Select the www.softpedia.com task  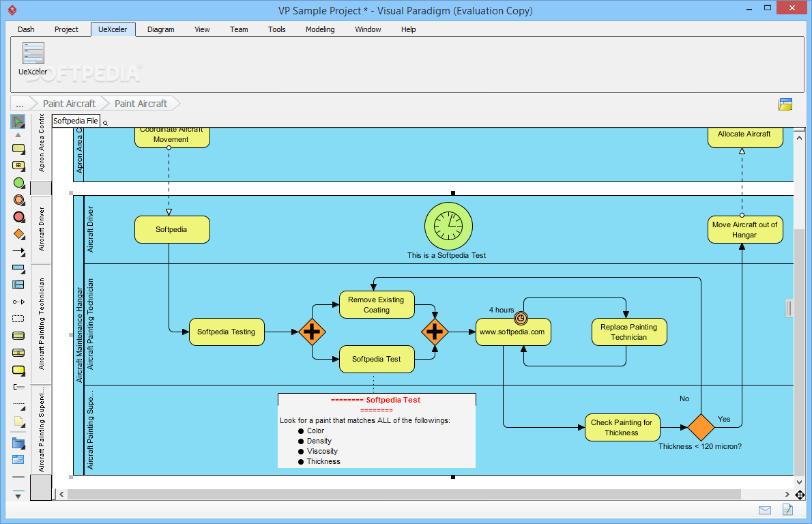click(x=513, y=332)
